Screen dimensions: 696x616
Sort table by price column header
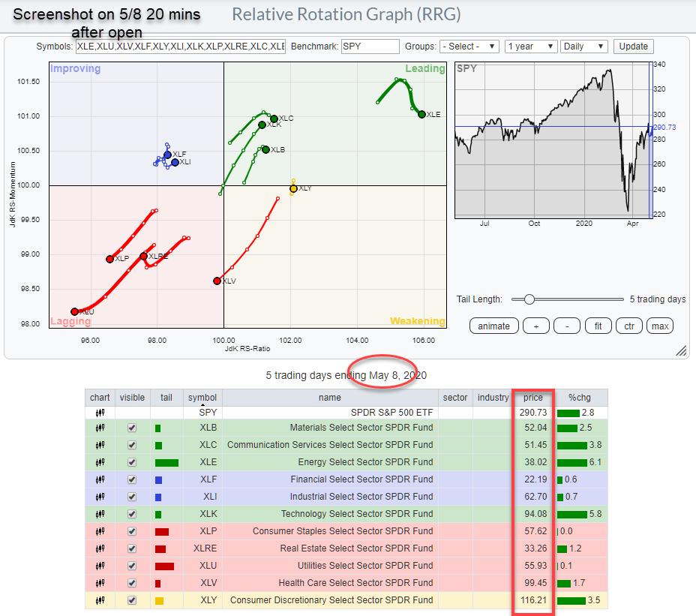click(x=533, y=398)
